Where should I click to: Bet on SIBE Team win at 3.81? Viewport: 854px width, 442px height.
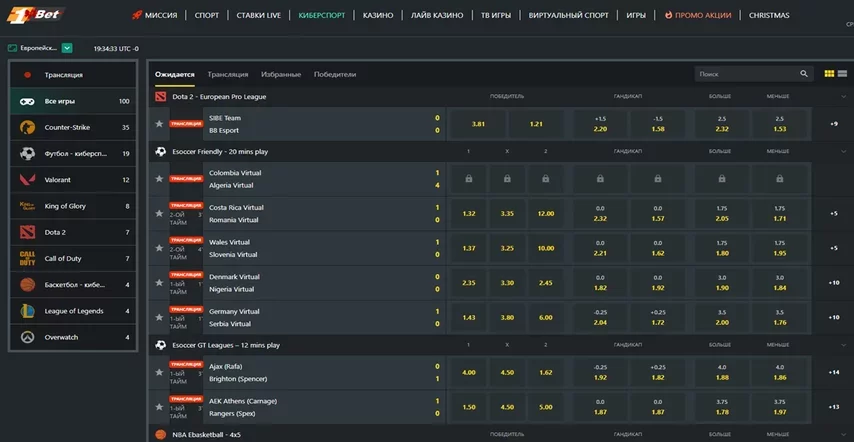point(478,124)
